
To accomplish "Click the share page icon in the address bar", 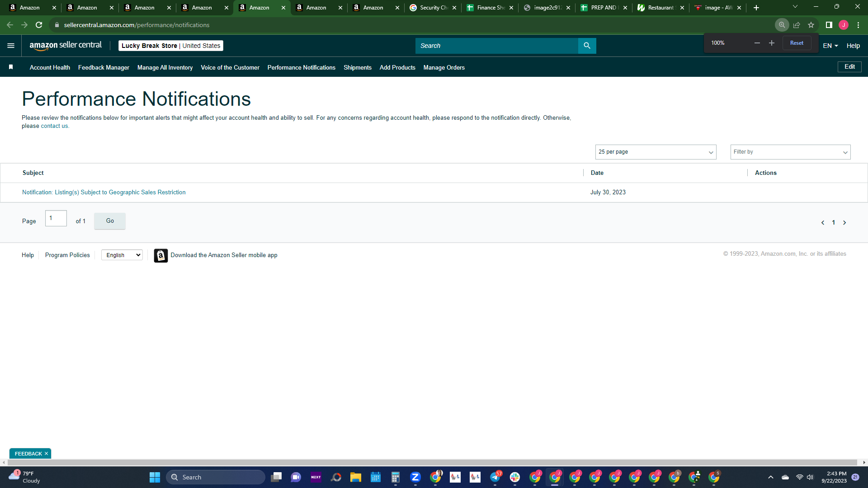I will point(797,25).
